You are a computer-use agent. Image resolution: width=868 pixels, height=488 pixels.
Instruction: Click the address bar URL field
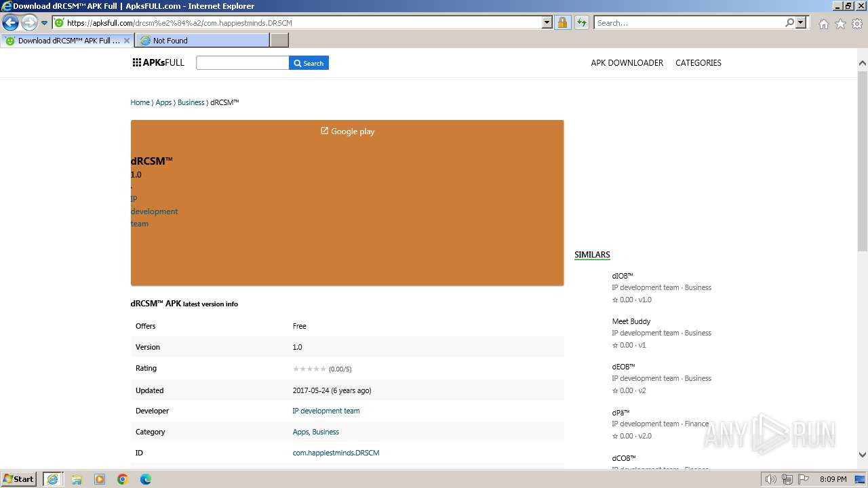[297, 23]
